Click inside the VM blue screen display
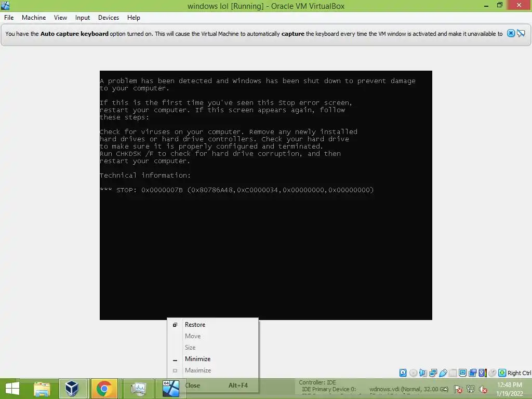The image size is (532, 399). coord(265,195)
